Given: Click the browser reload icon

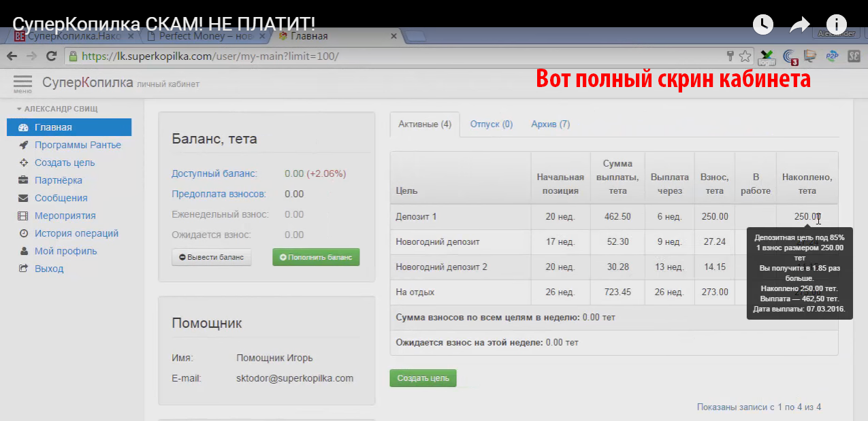Looking at the screenshot, I should coord(51,56).
